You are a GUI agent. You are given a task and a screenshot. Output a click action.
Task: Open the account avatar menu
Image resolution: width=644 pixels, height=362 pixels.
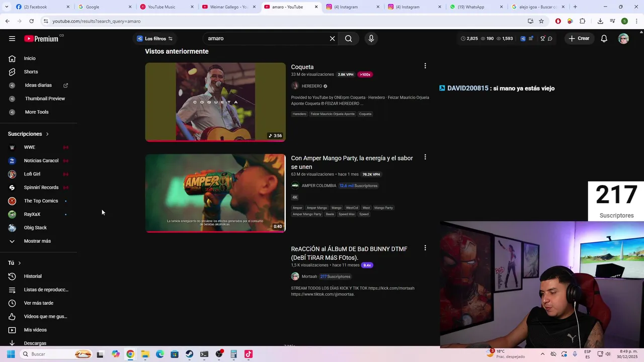coord(623,39)
